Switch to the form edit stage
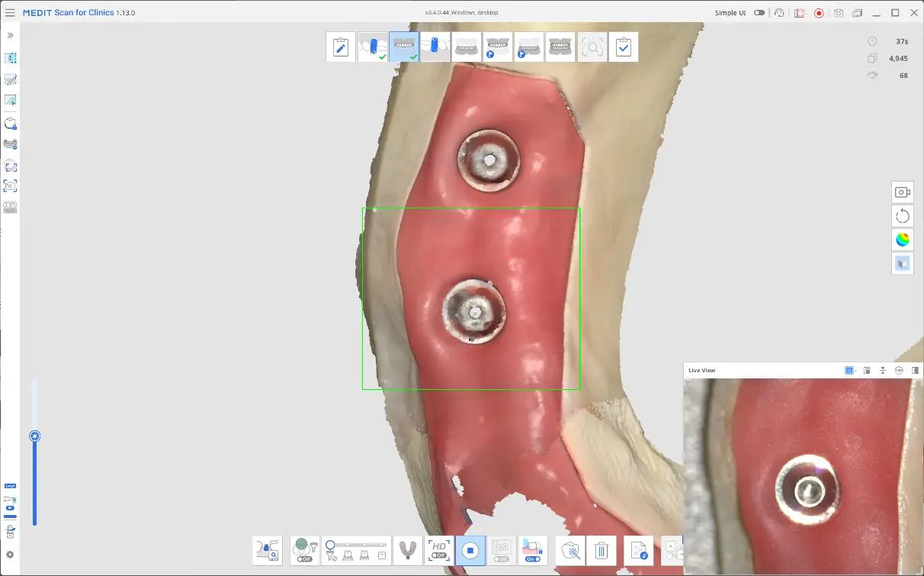The width and height of the screenshot is (924, 576). tap(341, 47)
